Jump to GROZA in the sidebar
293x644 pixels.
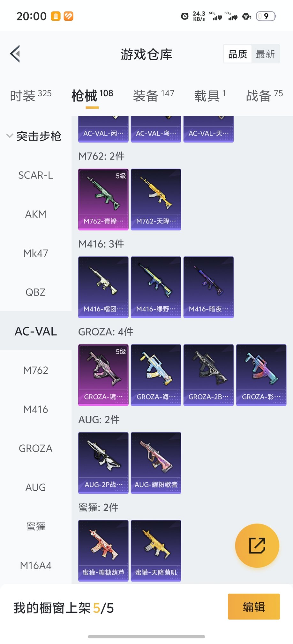pos(36,448)
